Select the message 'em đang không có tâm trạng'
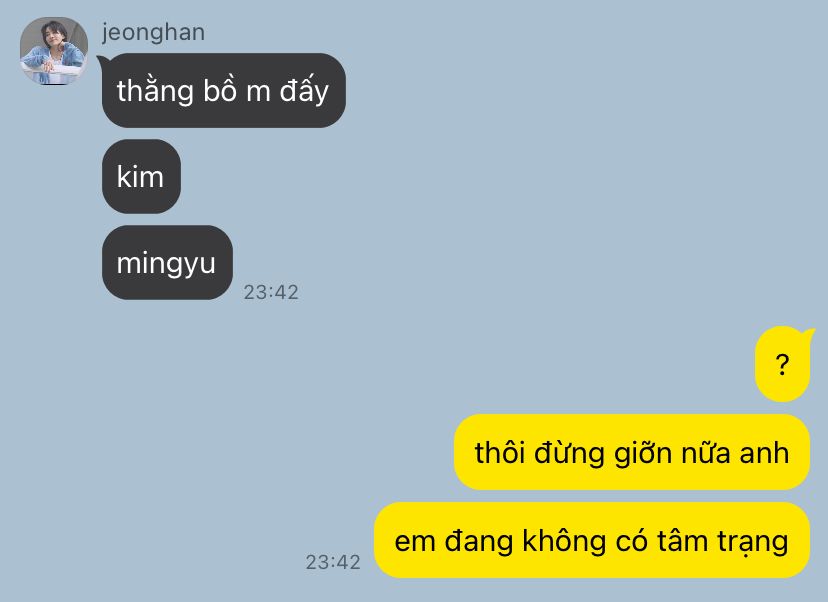 592,540
